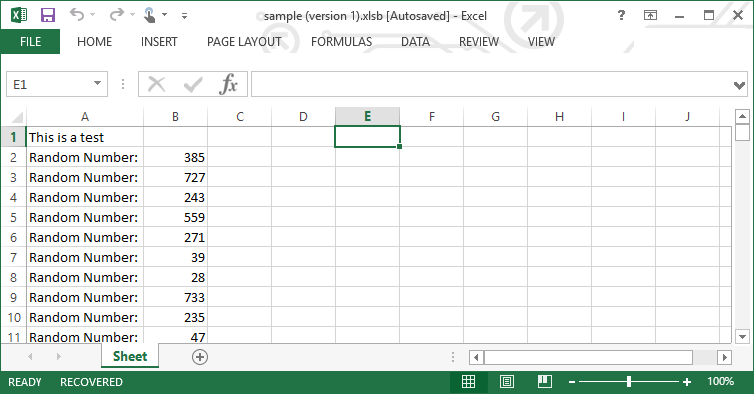Open the undo history dropdown arrow
This screenshot has width=754, height=394.
(93, 15)
